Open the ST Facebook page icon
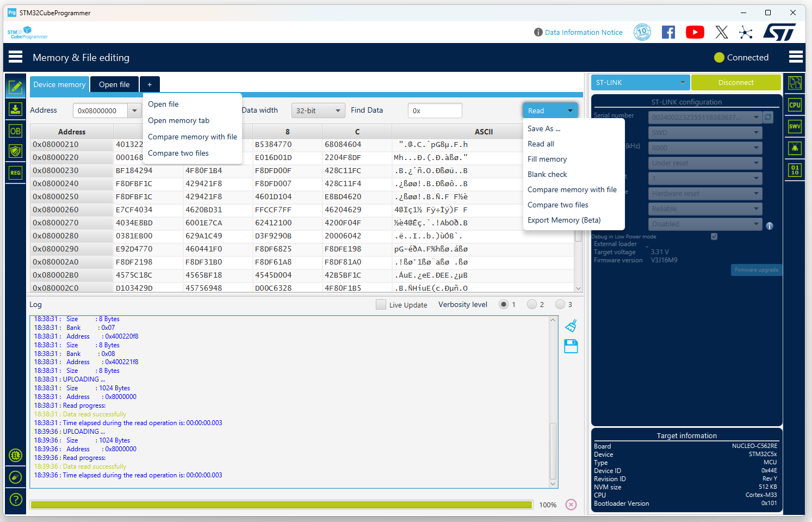 [668, 32]
